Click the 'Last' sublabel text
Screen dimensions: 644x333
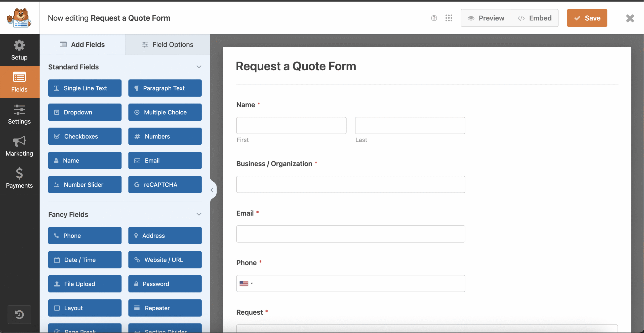pos(361,140)
